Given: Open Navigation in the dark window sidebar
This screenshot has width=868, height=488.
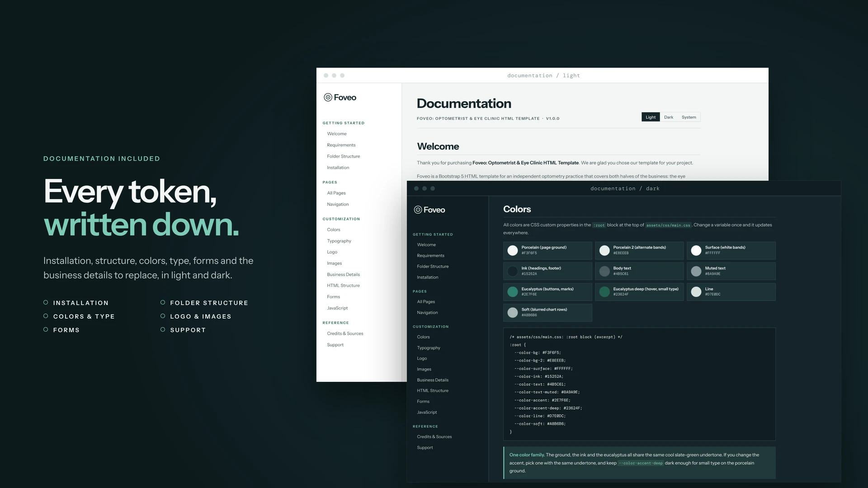Looking at the screenshot, I should [x=427, y=313].
